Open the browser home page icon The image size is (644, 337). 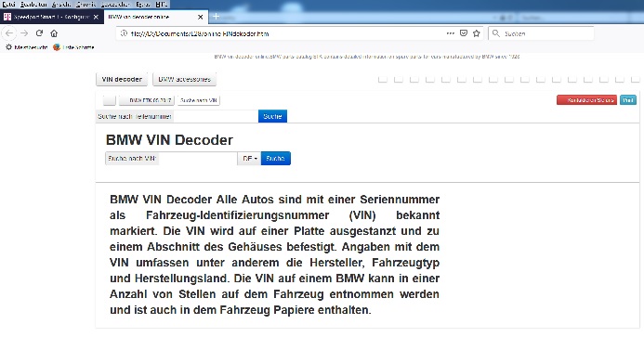[x=54, y=33]
